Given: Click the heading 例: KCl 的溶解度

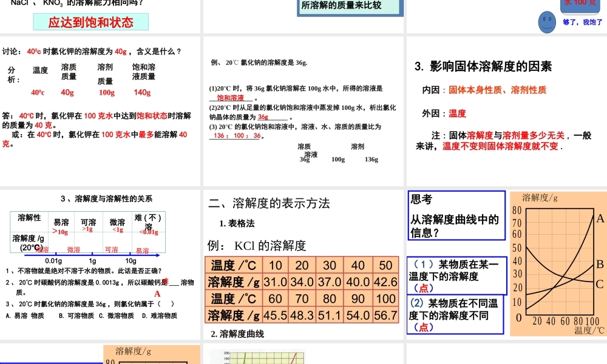Looking at the screenshot, I should pyautogui.click(x=257, y=246).
